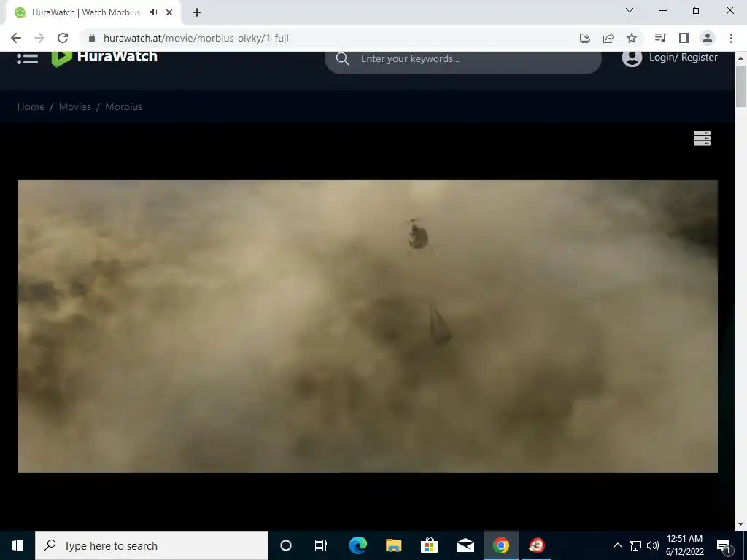Open File Explorer from the taskbar
The width and height of the screenshot is (747, 560).
pyautogui.click(x=393, y=545)
